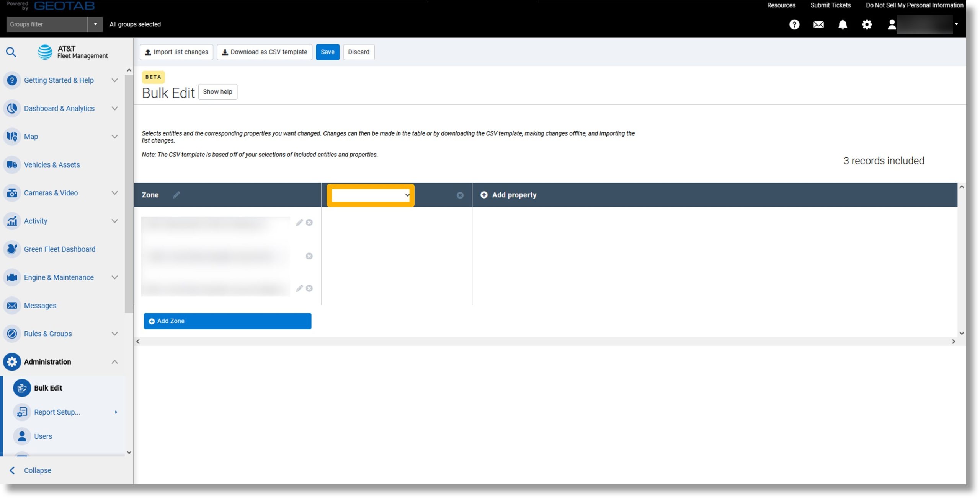Click the sidebar scroll down arrow
The image size is (980, 498).
coord(129,452)
